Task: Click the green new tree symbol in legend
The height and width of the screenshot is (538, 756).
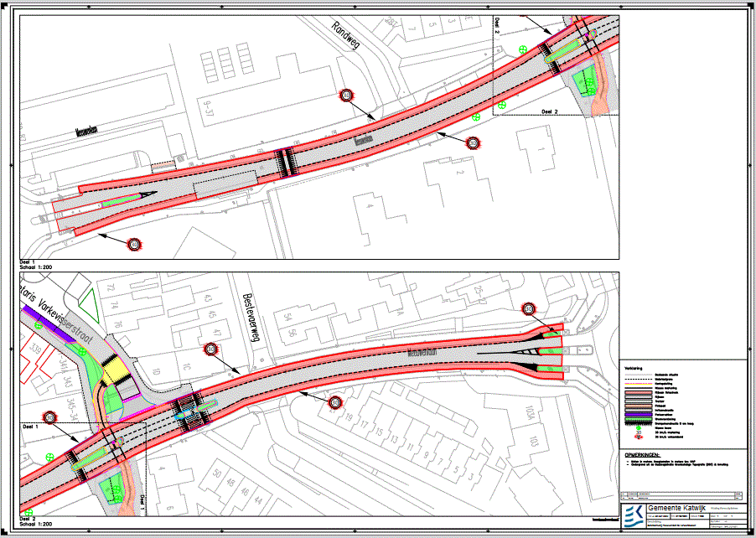Action: 639,427
